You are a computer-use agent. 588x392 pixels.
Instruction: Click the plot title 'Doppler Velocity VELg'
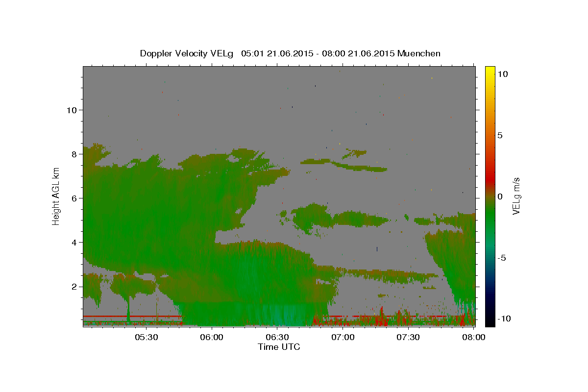click(188, 53)
